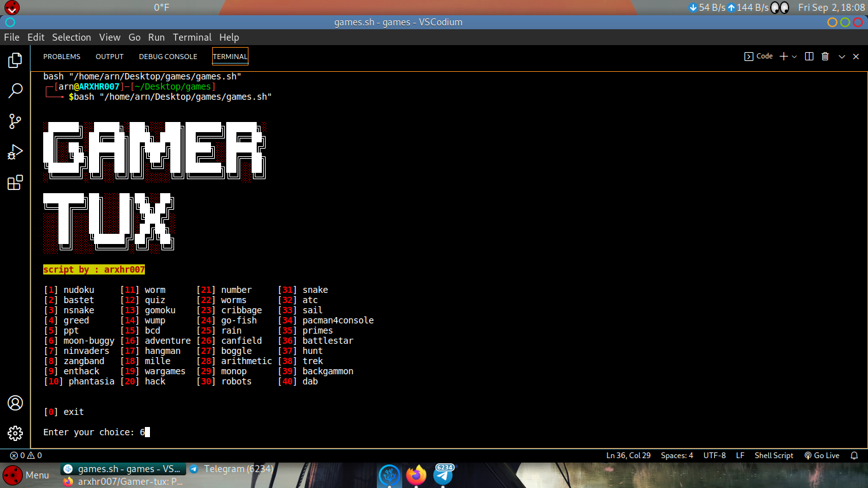The height and width of the screenshot is (488, 868).
Task: Open the Run menu
Action: pyautogui.click(x=156, y=37)
